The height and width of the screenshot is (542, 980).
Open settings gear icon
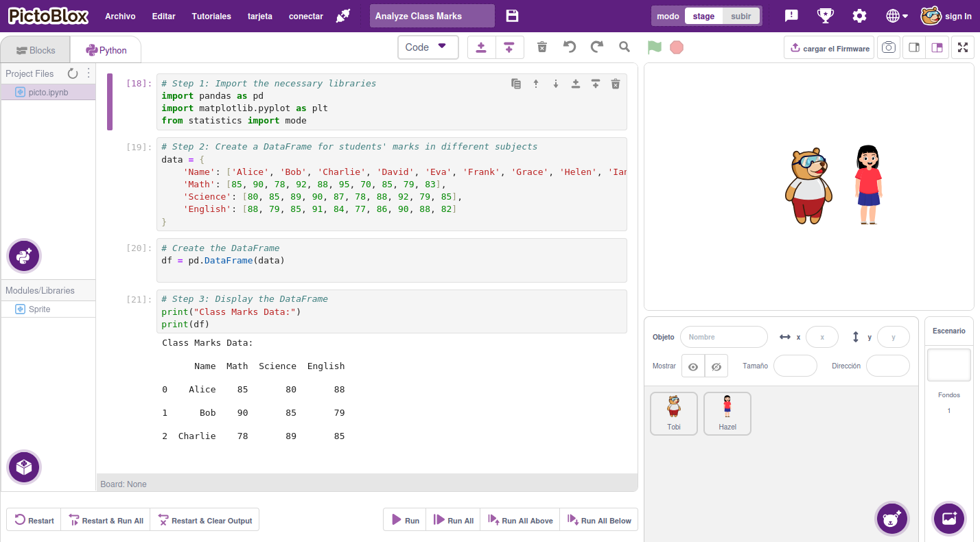859,16
